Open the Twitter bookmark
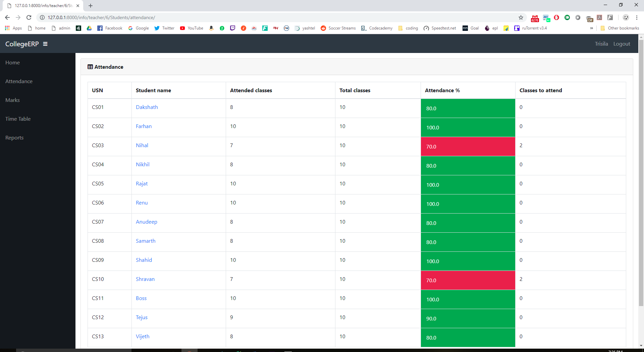Screen dimensions: 644x352 (x=164, y=28)
